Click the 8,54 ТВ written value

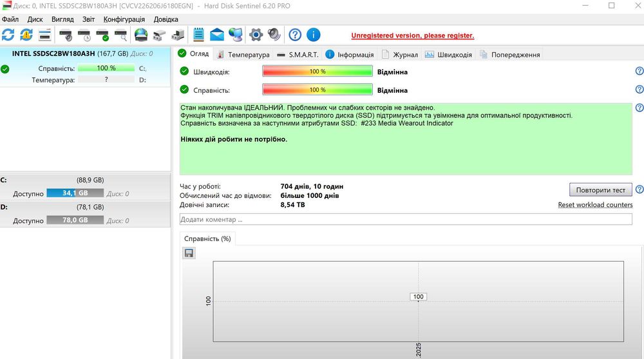pos(292,205)
